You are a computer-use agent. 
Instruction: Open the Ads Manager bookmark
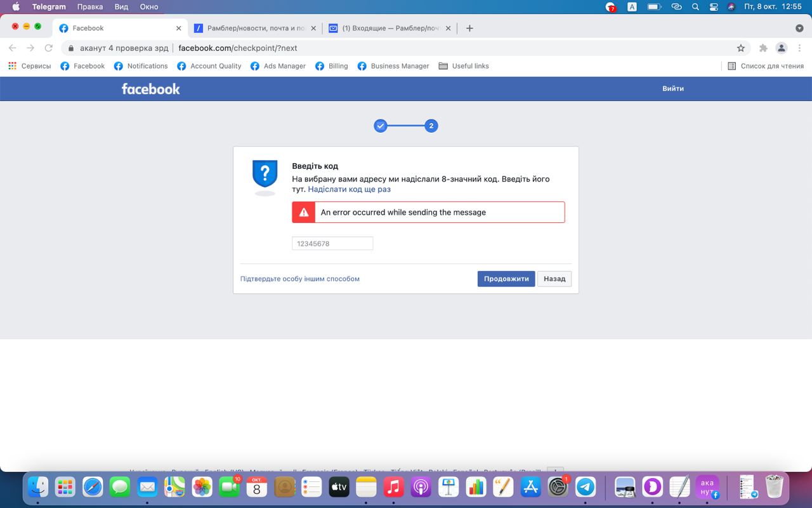278,66
